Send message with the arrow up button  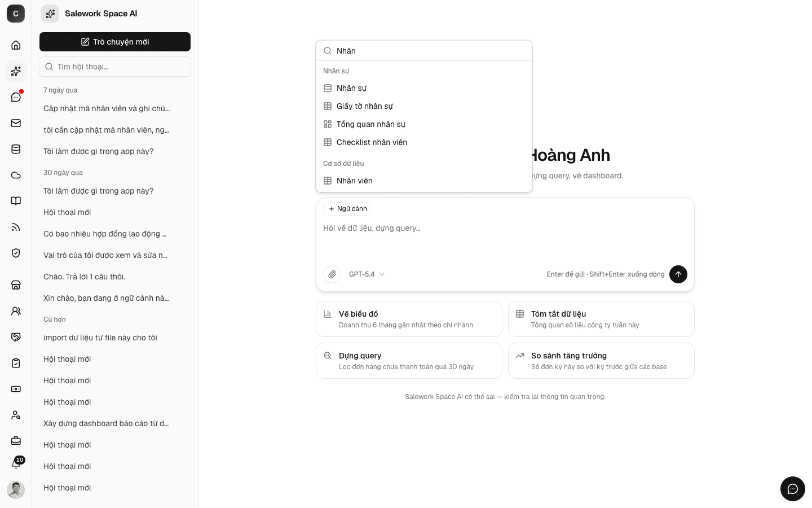point(678,274)
